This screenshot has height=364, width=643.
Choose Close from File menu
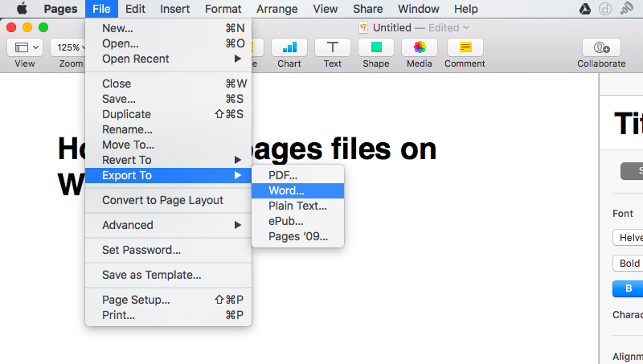168,84
